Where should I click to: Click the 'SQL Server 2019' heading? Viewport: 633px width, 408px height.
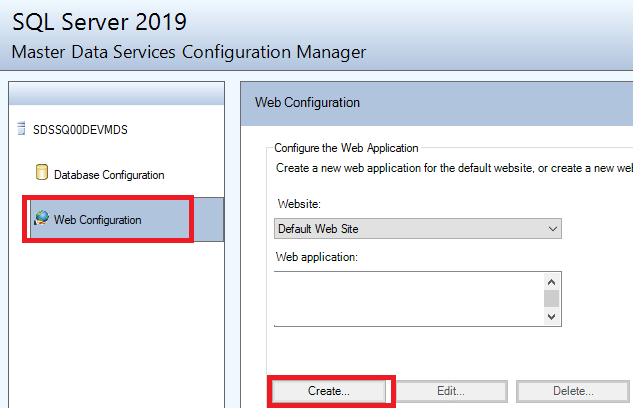(99, 22)
